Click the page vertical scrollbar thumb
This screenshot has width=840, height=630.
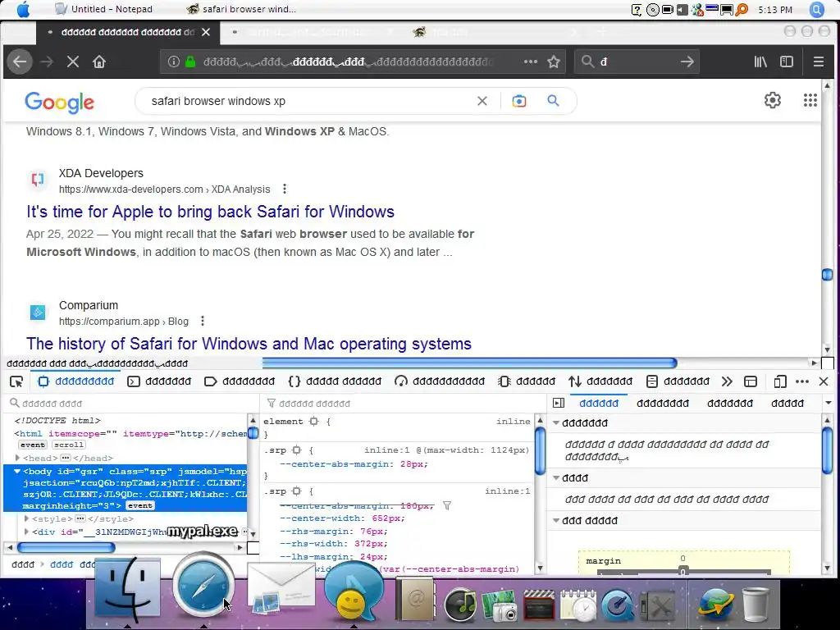click(x=827, y=275)
